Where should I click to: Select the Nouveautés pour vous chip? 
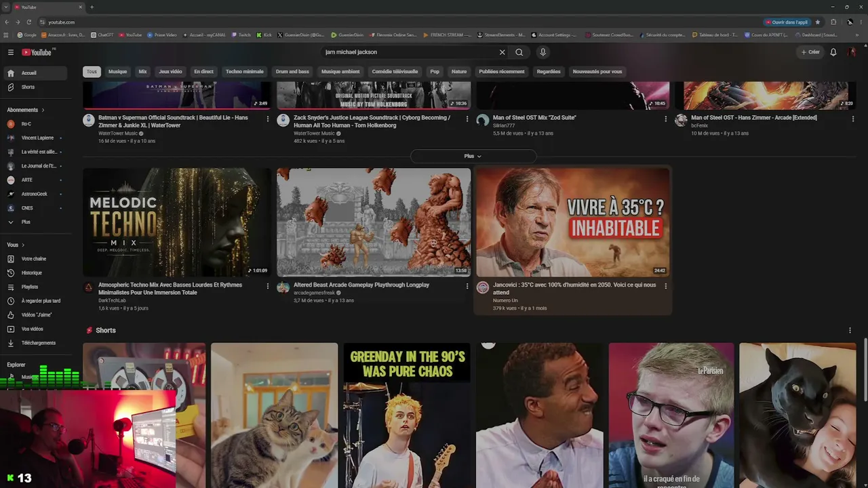click(597, 72)
